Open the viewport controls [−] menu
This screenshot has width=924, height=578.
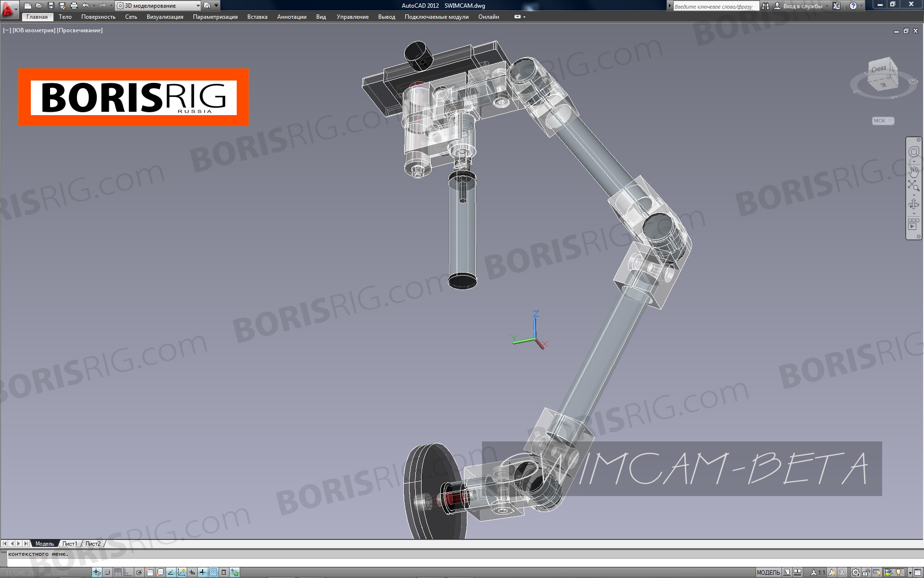click(x=7, y=30)
